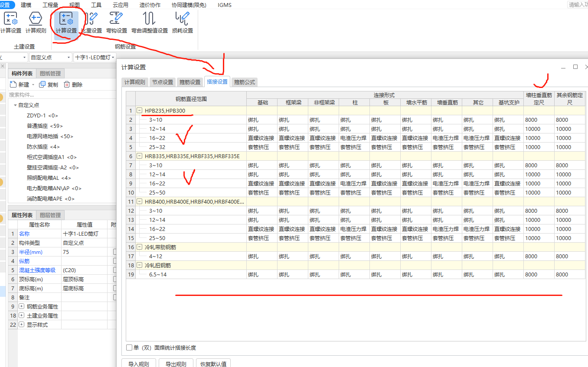This screenshot has height=367, width=588.
Task: Close the small panel with the X above 构件列表
Action: (x=2, y=66)
